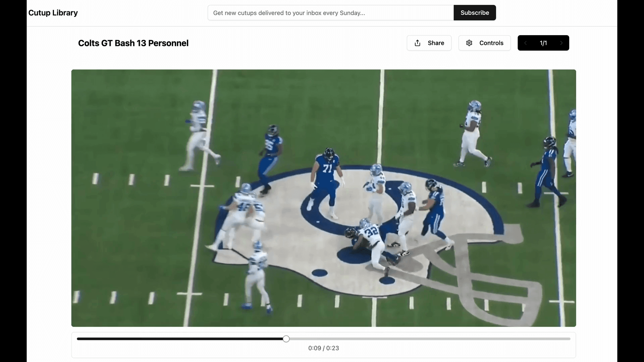Click the Subscribe button
This screenshot has width=644, height=362.
(475, 13)
